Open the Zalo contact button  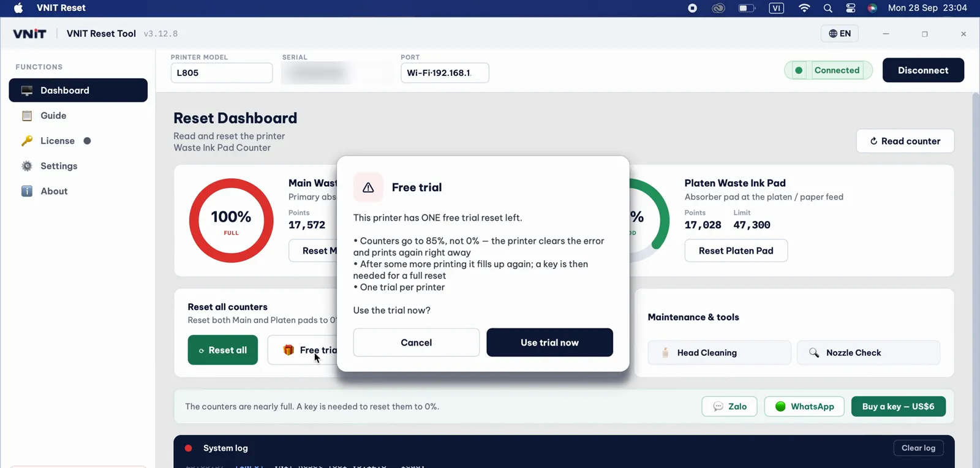(x=729, y=407)
